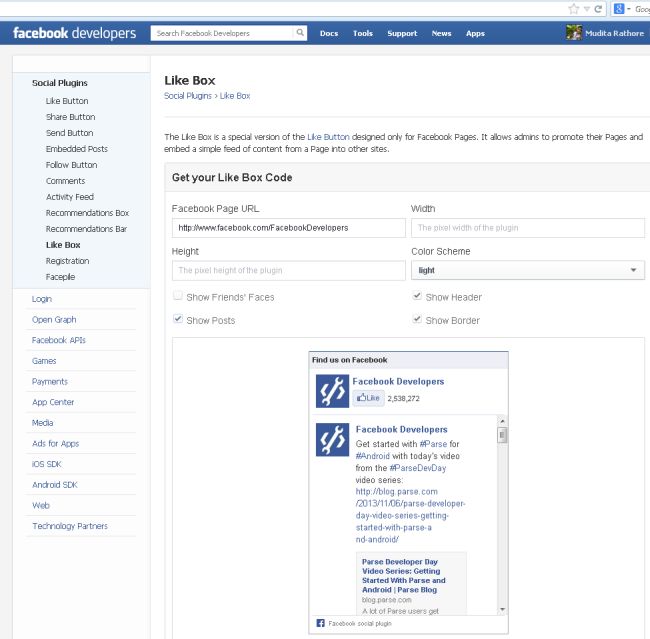Screen dimensions: 650x639
Task: Open the Android SDK section link
Action: pyautogui.click(x=55, y=484)
